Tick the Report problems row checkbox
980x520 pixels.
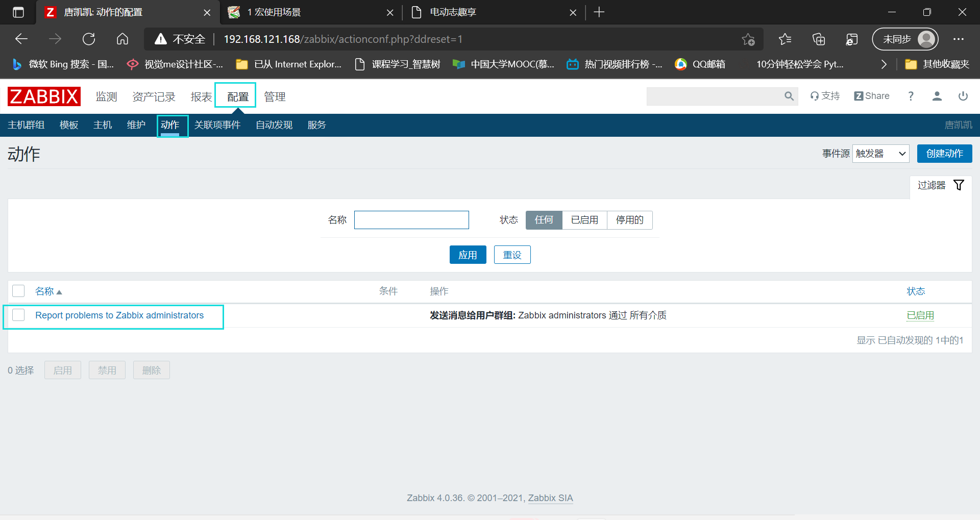pos(18,315)
